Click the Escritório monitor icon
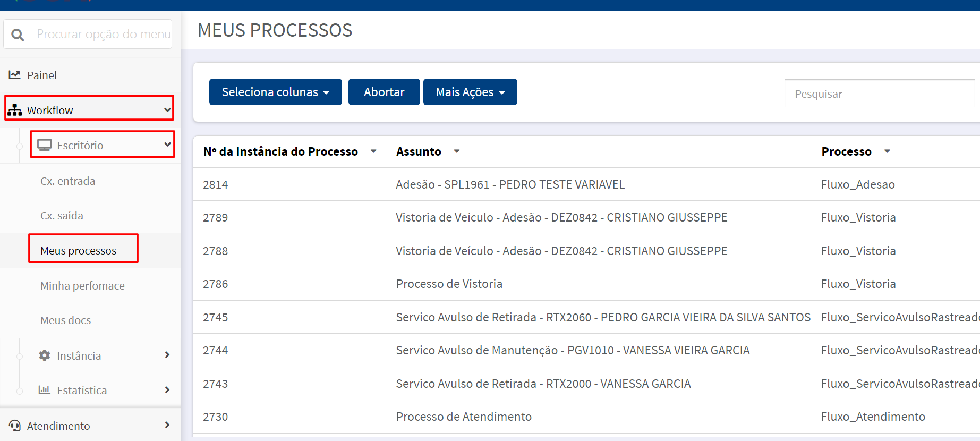 [x=45, y=145]
